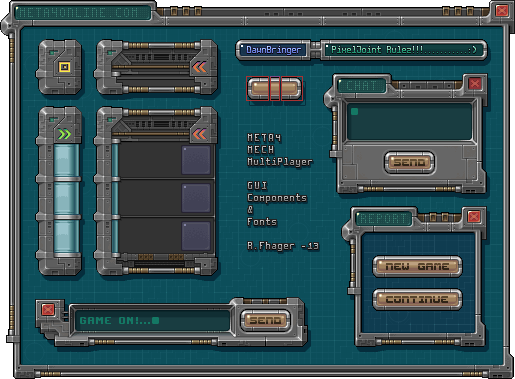
Task: Click inside the CHAT text area
Action: 409,122
